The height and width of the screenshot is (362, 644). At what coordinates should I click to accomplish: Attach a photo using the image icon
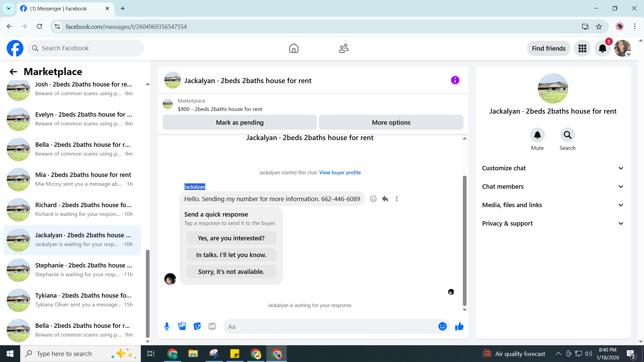click(182, 326)
